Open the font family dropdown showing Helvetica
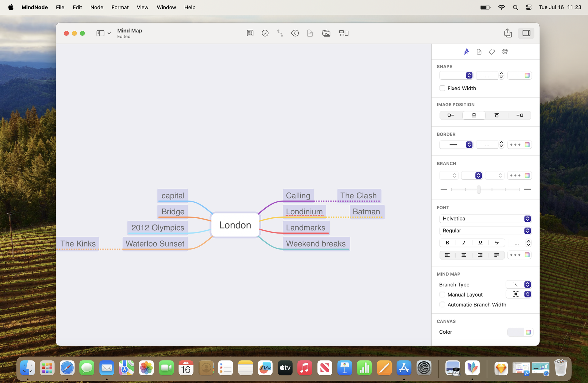 click(x=485, y=218)
